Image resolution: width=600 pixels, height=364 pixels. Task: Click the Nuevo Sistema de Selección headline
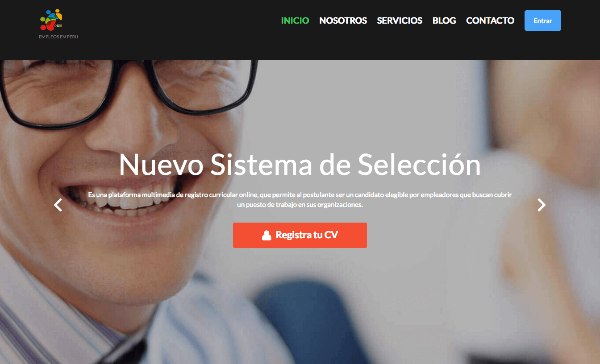tap(300, 165)
